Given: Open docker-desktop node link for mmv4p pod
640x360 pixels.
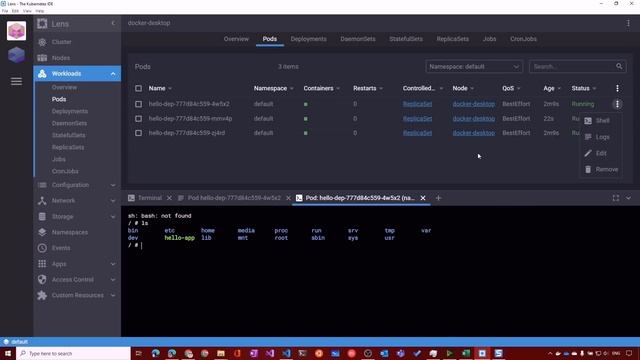Looking at the screenshot, I should (473, 119).
